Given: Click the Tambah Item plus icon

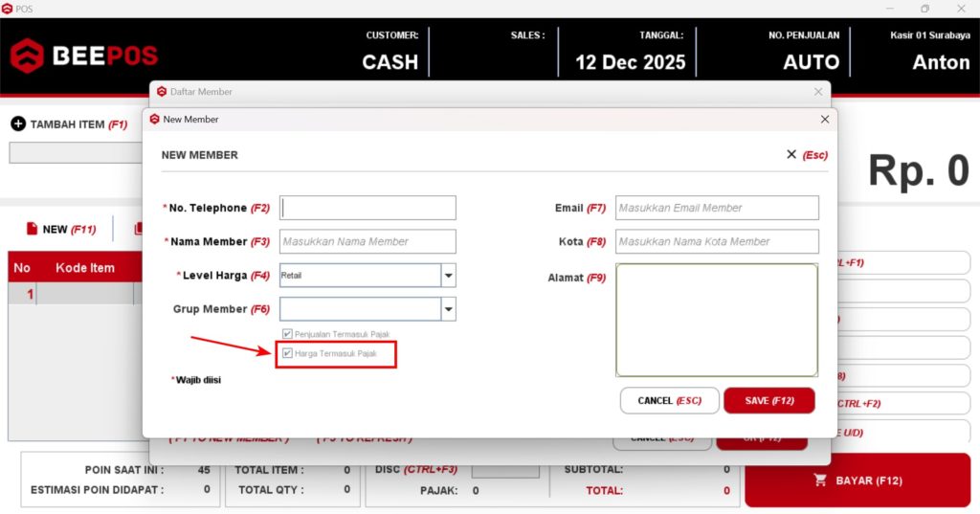Looking at the screenshot, I should pyautogui.click(x=17, y=124).
